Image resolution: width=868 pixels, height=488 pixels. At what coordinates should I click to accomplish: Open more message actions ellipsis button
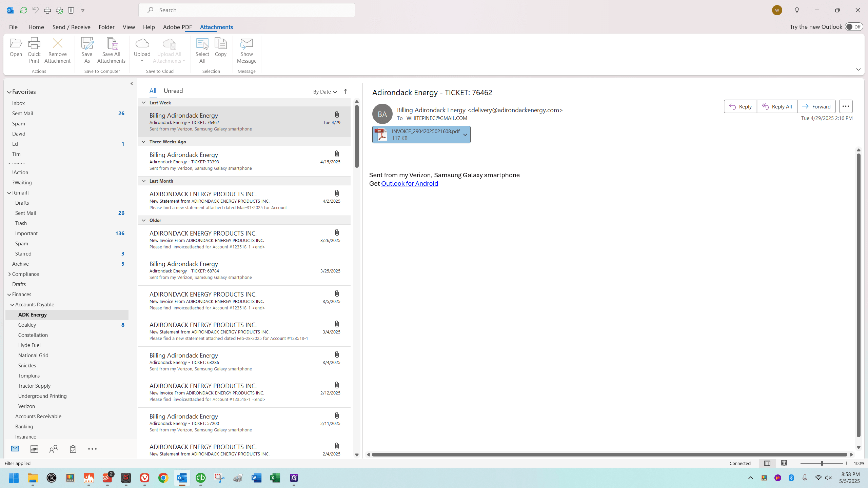click(x=846, y=106)
